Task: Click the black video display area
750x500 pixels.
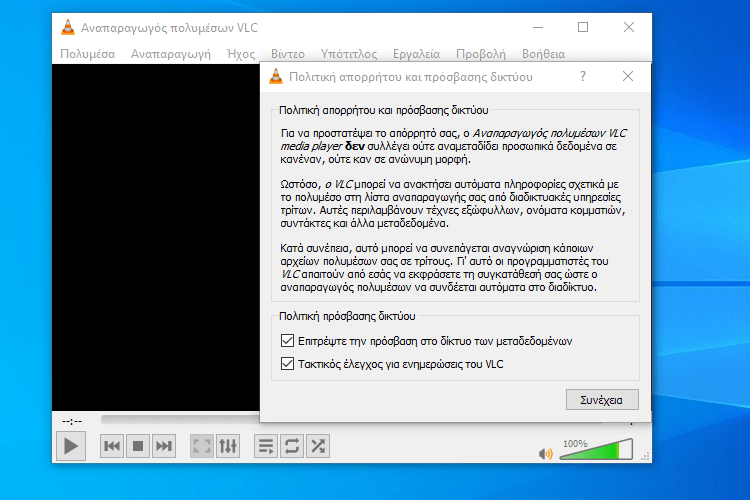Action: tap(156, 237)
